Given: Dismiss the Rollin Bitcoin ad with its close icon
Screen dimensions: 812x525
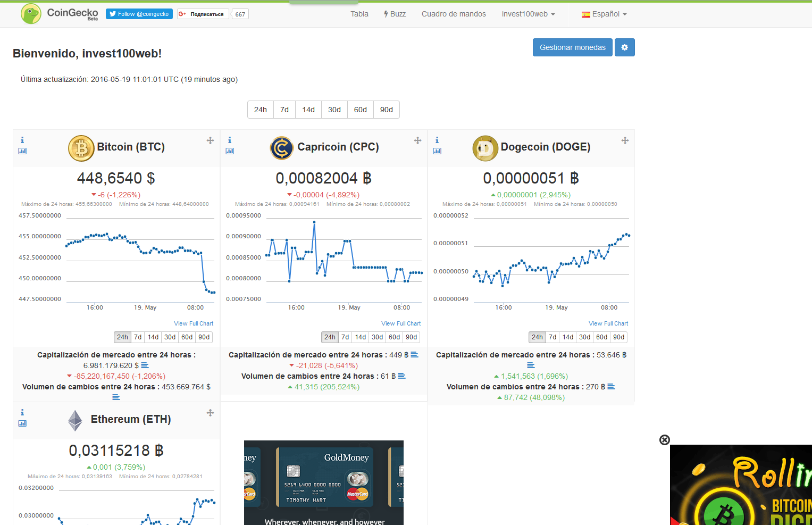Looking at the screenshot, I should pos(665,440).
